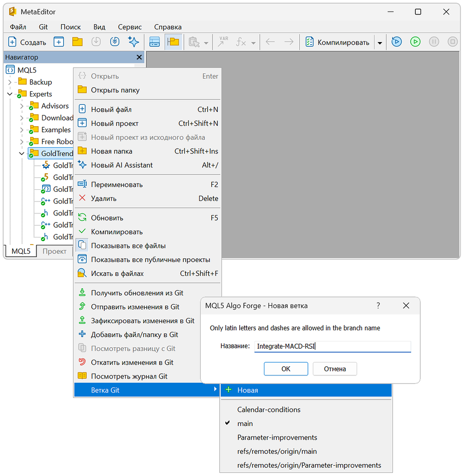Switch to the Проект tab
Image resolution: width=462 pixels, height=476 pixels.
(x=54, y=251)
